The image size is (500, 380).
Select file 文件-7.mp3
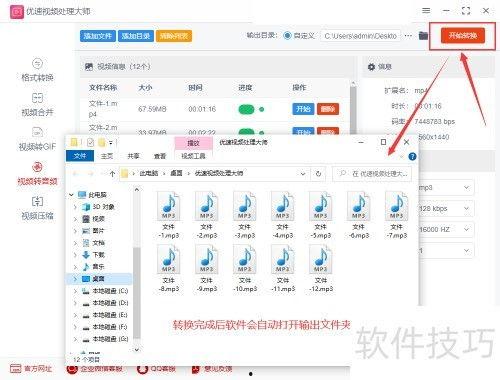397,215
